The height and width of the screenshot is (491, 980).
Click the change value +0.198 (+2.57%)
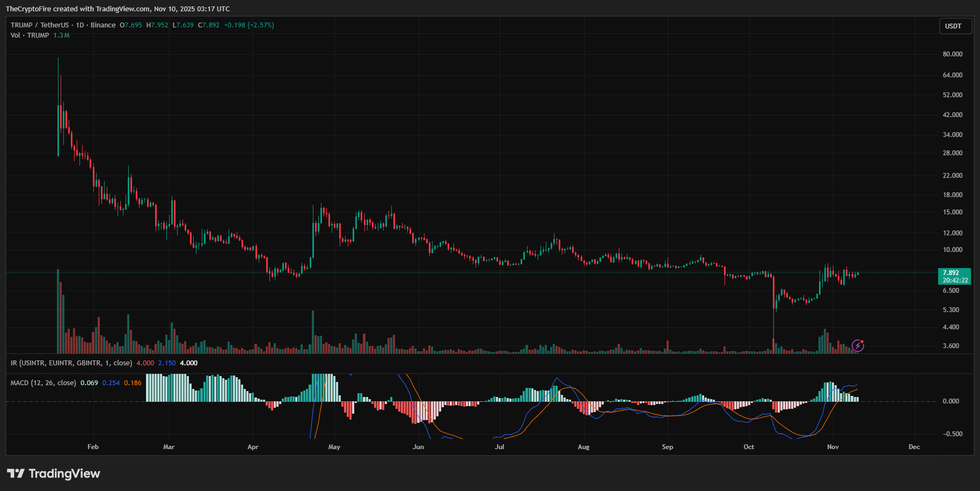click(249, 25)
